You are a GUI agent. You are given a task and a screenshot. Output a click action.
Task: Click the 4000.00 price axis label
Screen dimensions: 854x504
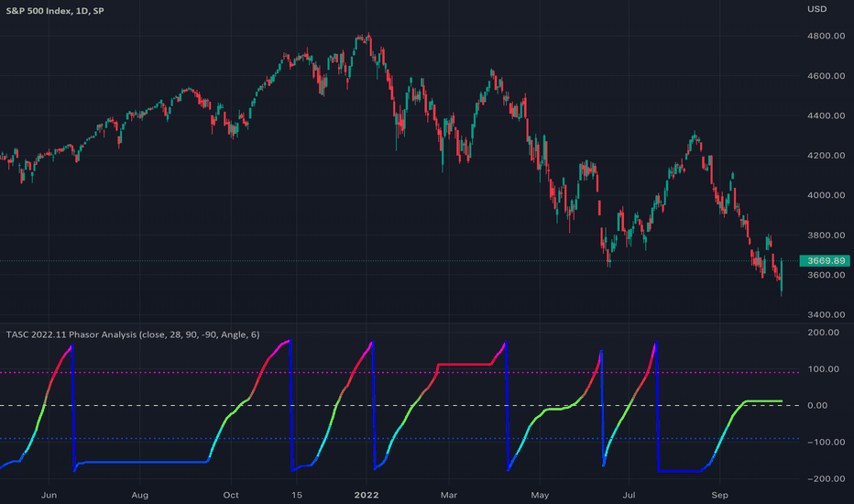(x=827, y=195)
